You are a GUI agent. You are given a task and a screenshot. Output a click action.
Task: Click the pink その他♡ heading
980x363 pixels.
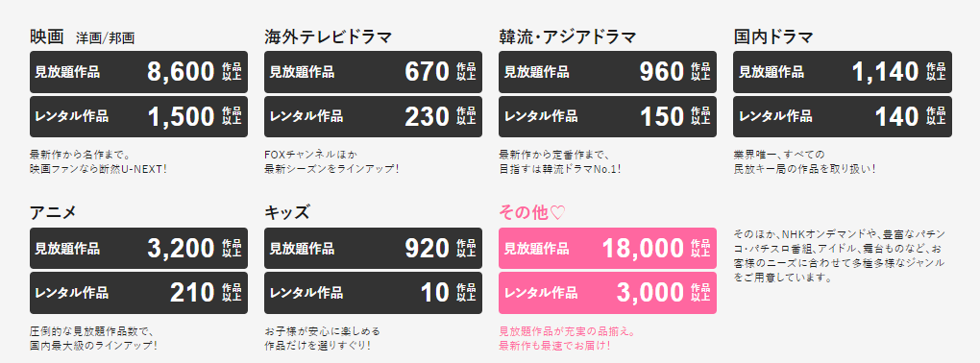click(532, 212)
